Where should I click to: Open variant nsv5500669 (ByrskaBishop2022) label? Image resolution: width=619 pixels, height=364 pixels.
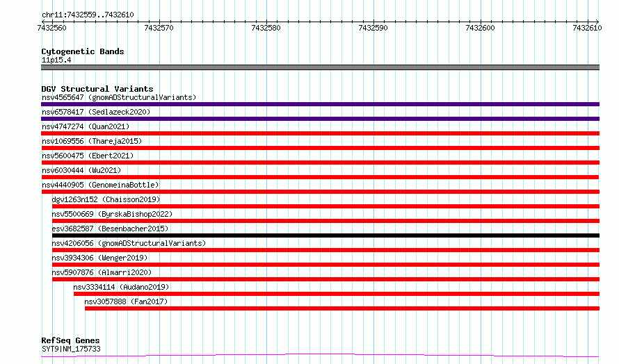point(112,214)
